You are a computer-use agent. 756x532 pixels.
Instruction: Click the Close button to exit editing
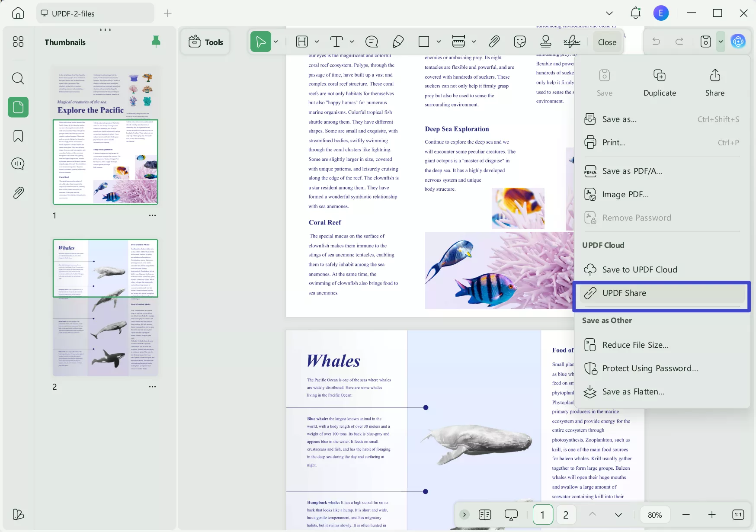607,42
